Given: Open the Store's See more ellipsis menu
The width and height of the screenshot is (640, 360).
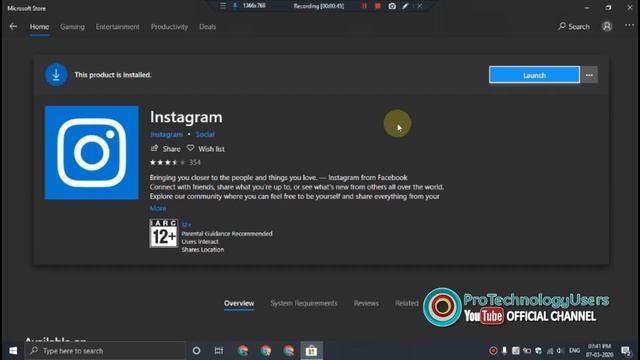Looking at the screenshot, I should point(629,26).
